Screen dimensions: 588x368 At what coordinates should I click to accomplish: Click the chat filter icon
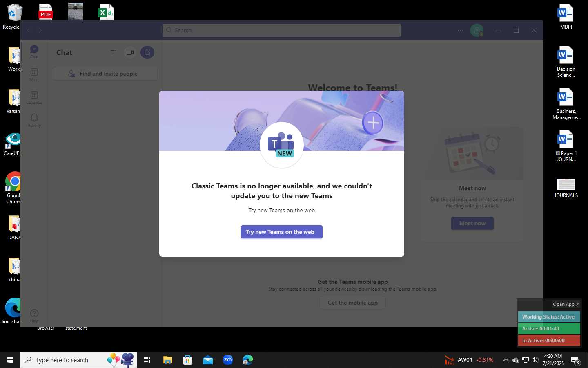(113, 52)
